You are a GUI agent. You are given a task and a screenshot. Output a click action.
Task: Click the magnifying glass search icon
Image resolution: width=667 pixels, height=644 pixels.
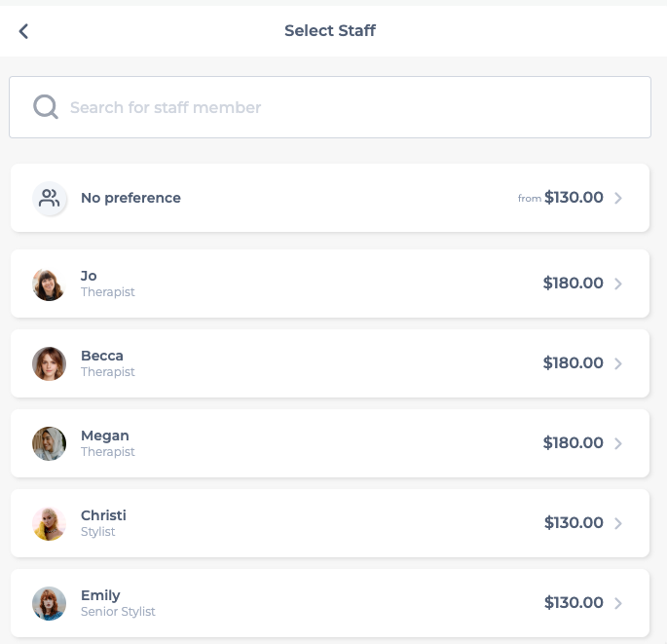click(46, 107)
